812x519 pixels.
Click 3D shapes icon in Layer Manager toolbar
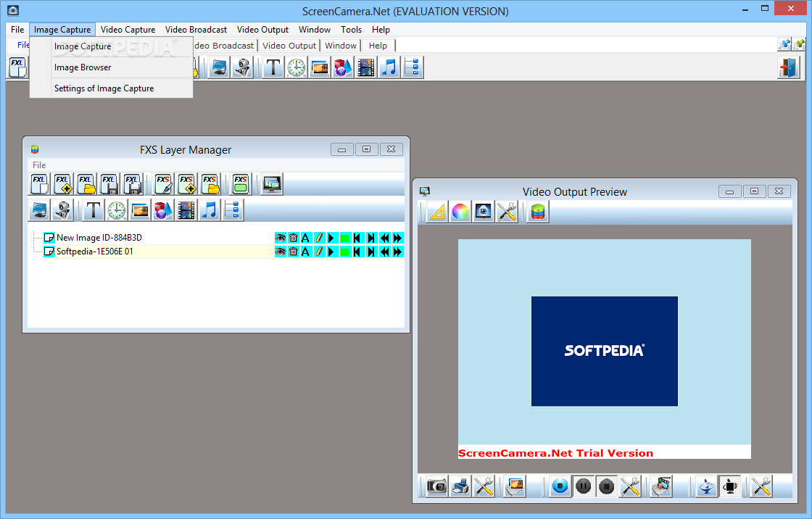162,210
